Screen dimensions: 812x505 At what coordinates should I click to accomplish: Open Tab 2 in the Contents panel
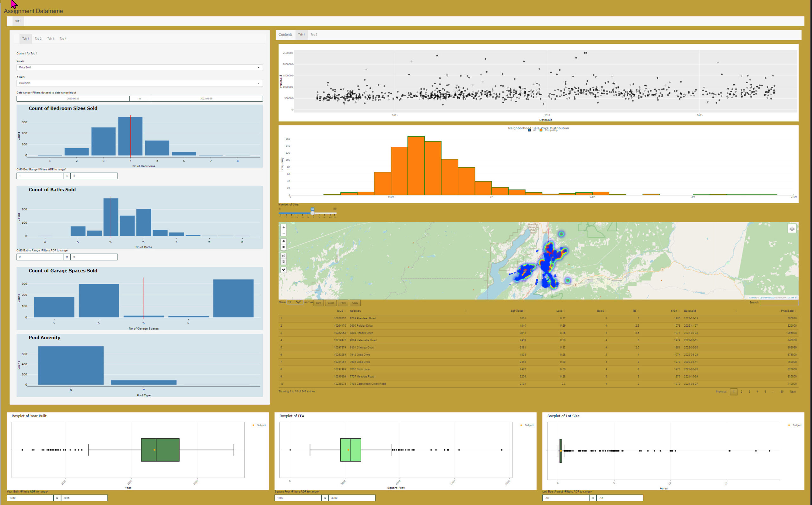tap(314, 35)
